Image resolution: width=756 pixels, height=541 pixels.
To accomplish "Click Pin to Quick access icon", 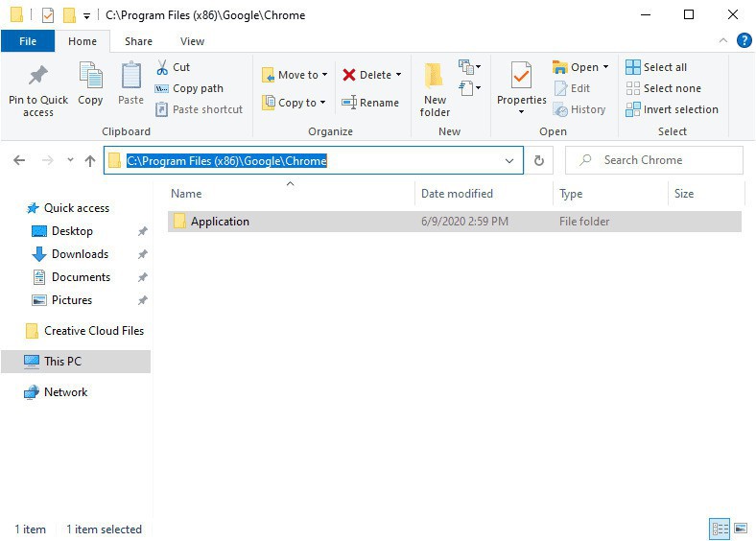I will click(38, 76).
